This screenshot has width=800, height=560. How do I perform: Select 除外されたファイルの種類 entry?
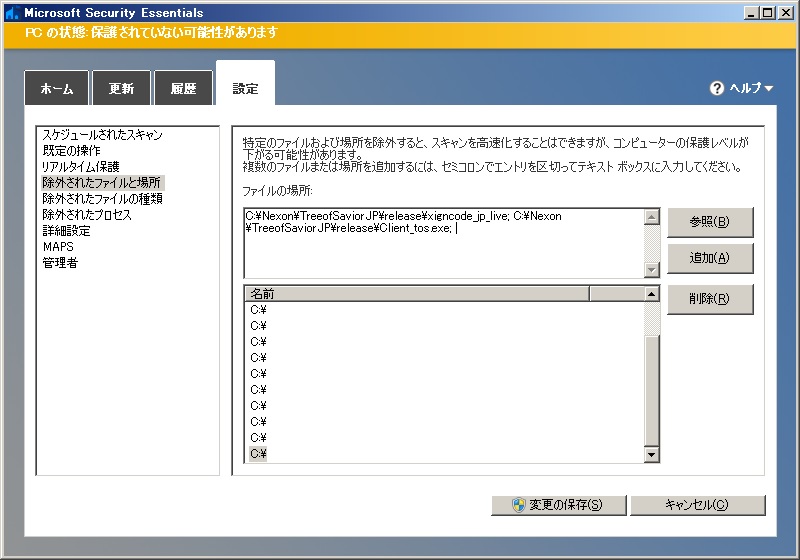tap(103, 198)
